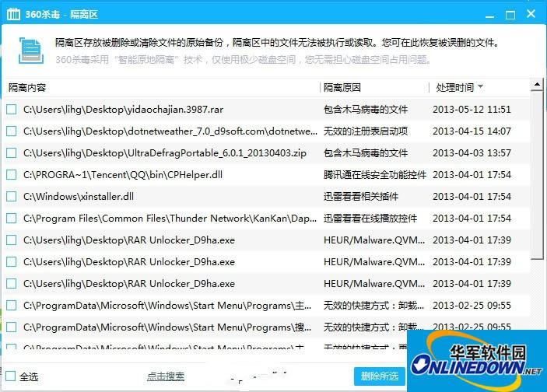
Task: Tick the xinstaller.dll row checkbox
Action: (11, 196)
